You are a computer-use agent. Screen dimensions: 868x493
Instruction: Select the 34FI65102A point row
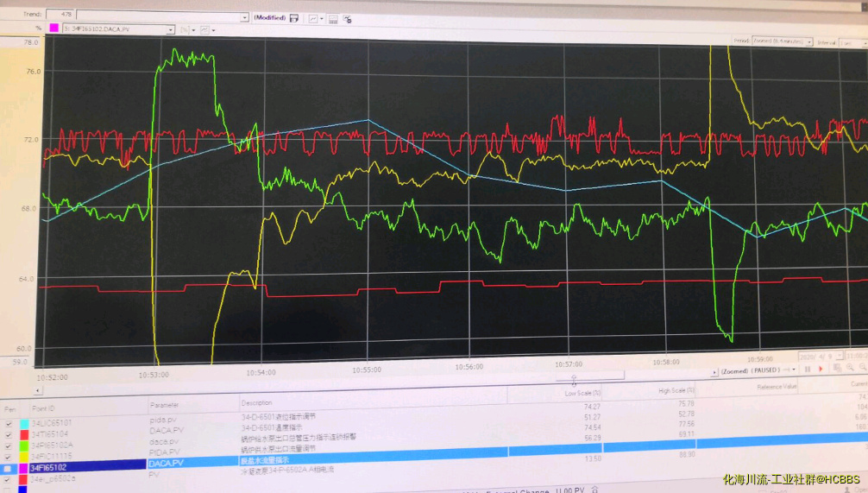click(52, 446)
